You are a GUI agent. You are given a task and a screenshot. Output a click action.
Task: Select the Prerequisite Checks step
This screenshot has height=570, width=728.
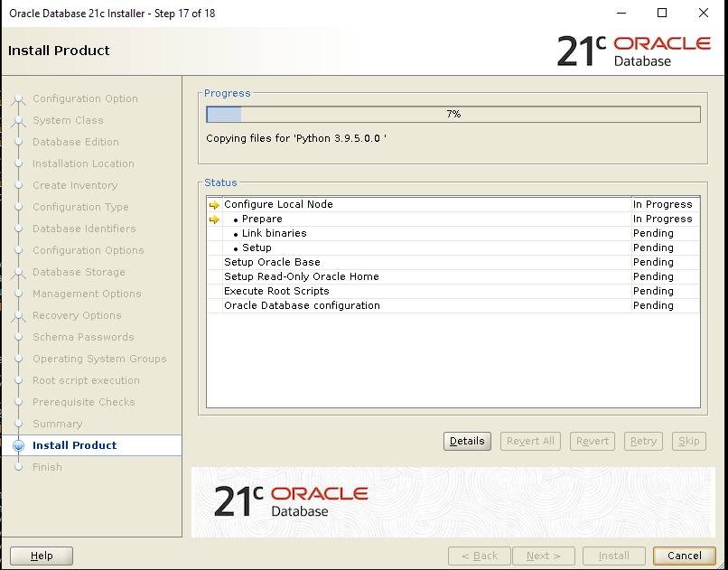point(84,402)
